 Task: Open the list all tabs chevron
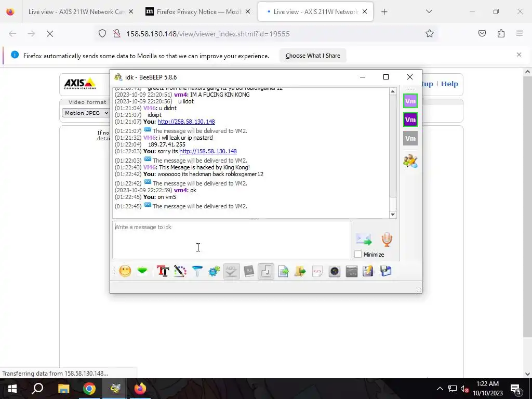[x=429, y=11]
